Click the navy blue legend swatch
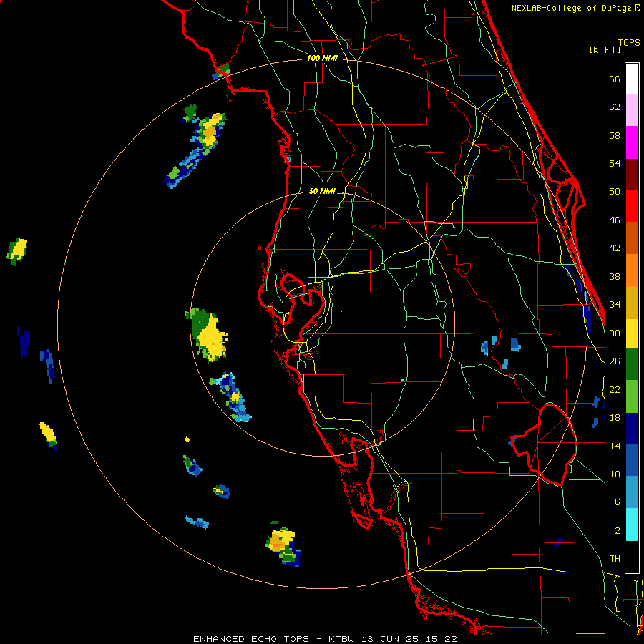The image size is (644, 644). coord(632,429)
